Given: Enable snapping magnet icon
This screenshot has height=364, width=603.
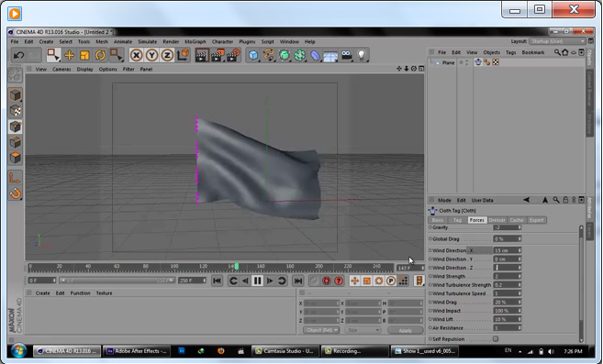Looking at the screenshot, I should [16, 193].
